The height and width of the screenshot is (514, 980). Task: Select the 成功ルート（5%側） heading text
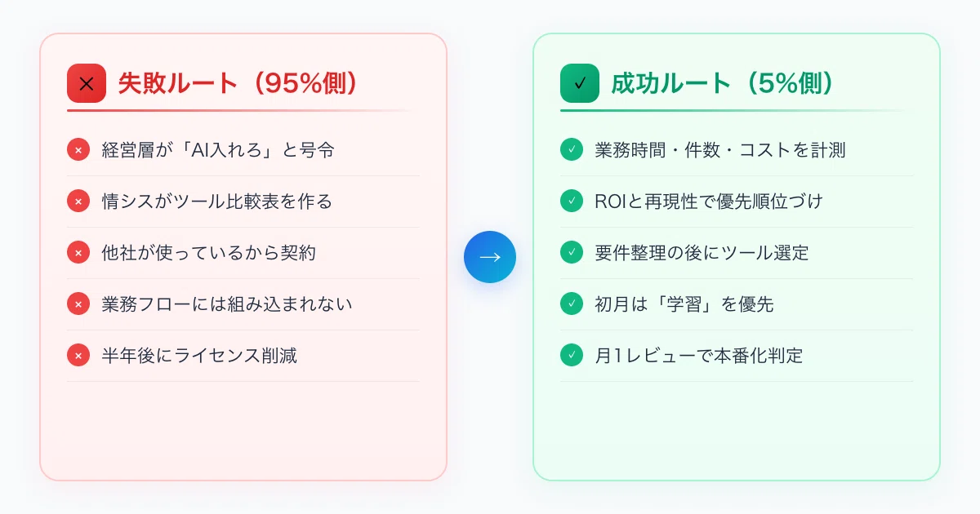point(724,84)
